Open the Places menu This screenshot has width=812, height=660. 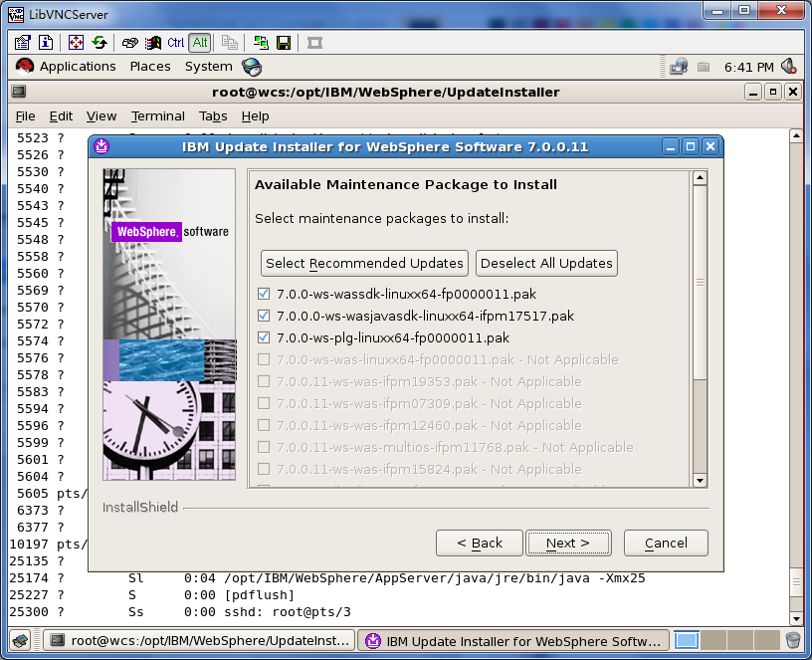tap(150, 67)
